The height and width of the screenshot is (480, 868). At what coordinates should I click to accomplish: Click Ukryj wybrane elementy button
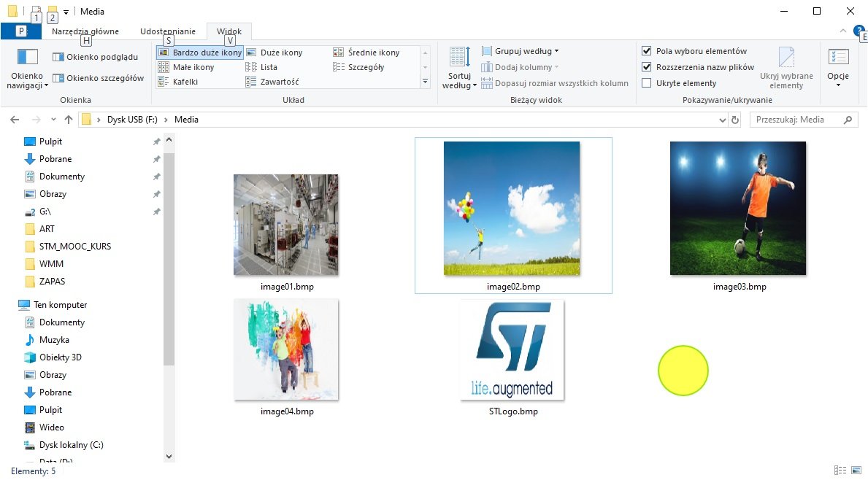[786, 69]
